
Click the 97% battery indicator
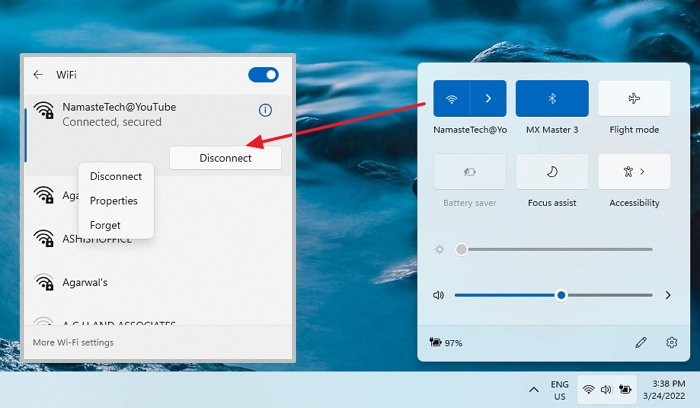446,342
